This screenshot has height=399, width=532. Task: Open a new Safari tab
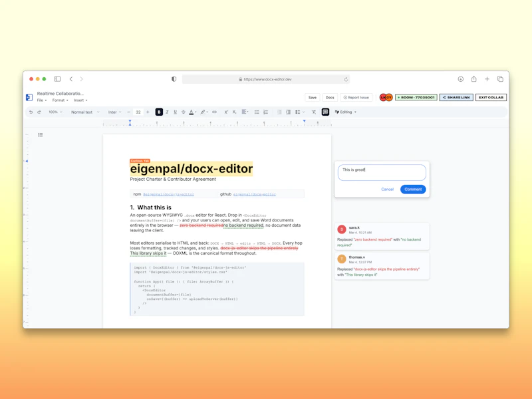point(487,79)
